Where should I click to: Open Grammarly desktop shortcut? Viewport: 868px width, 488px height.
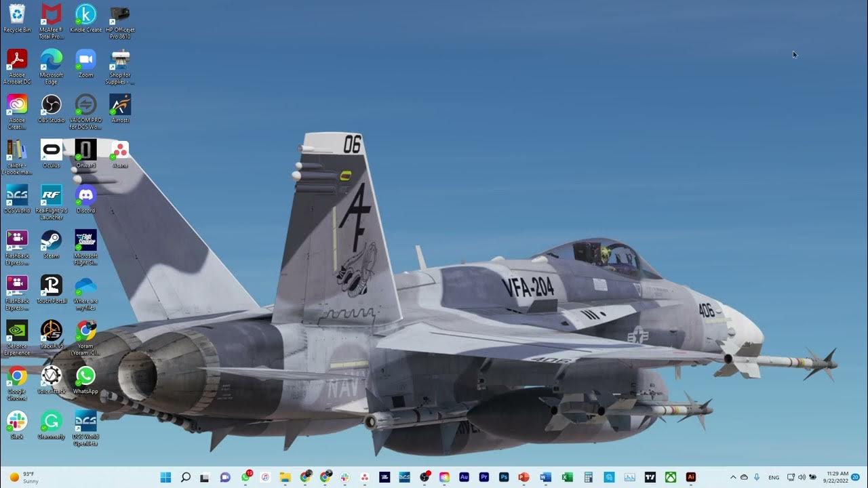51,425
